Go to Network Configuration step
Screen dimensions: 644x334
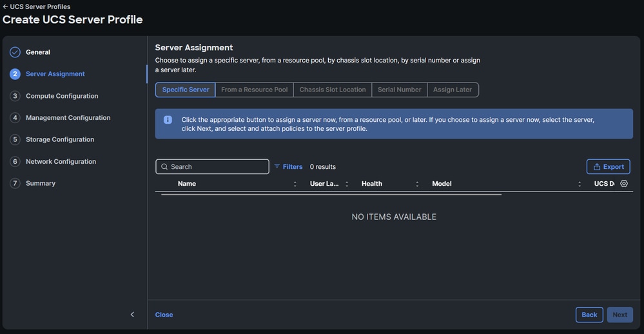tap(61, 161)
